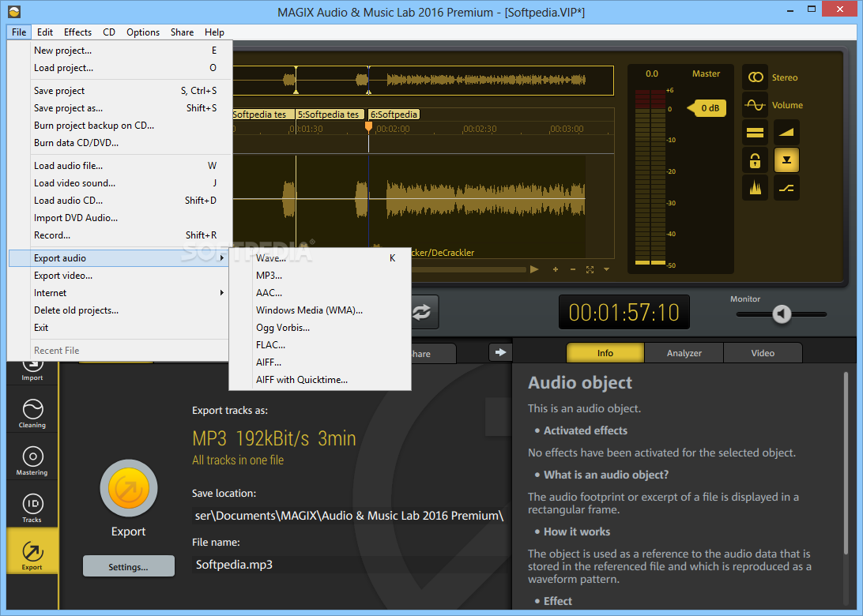
Task: Open the zoom options down-arrow
Action: coord(606,269)
